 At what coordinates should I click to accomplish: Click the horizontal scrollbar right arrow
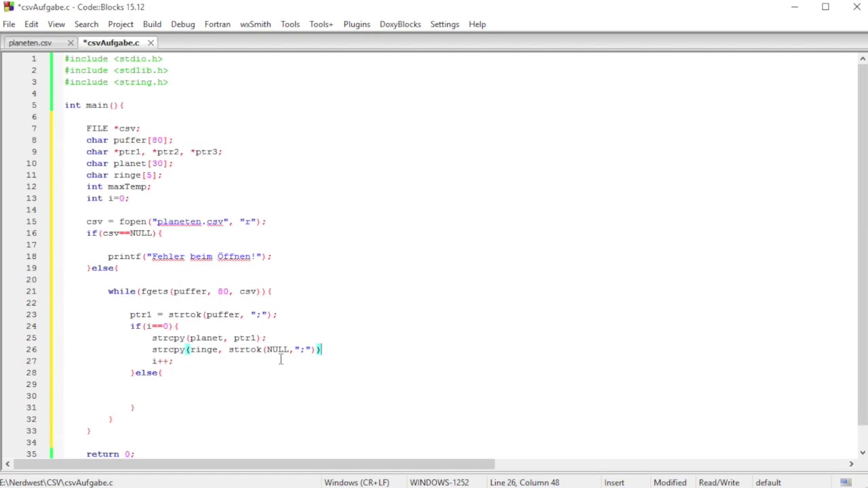point(852,464)
